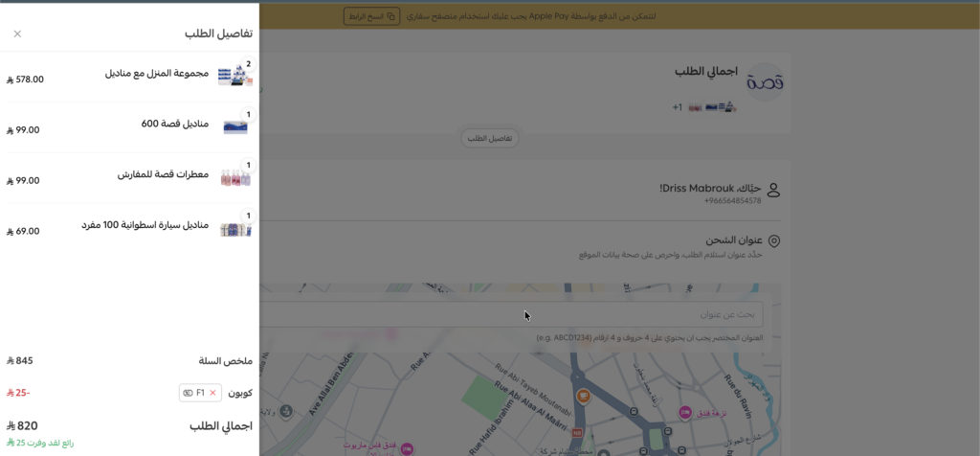Close the order details side panel
Screen dimensions: 980x456
(17, 34)
